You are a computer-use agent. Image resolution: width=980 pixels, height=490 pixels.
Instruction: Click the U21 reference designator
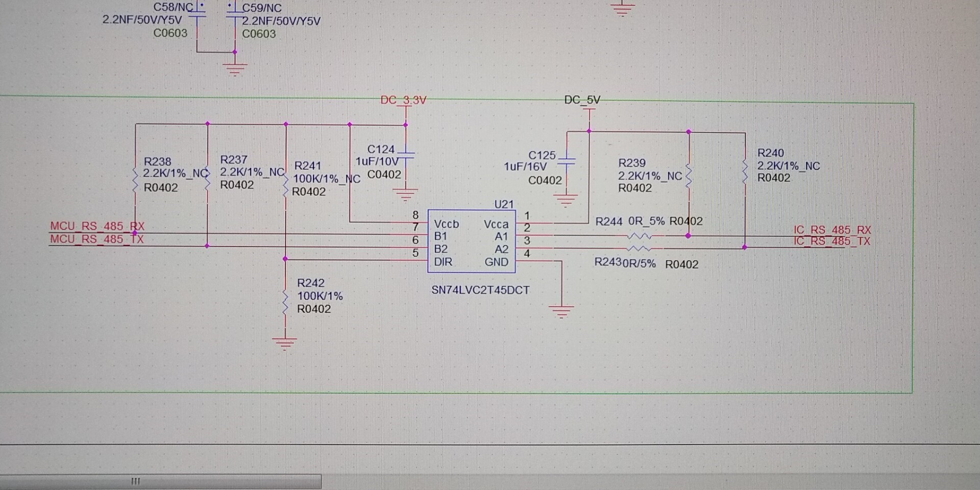click(x=504, y=205)
